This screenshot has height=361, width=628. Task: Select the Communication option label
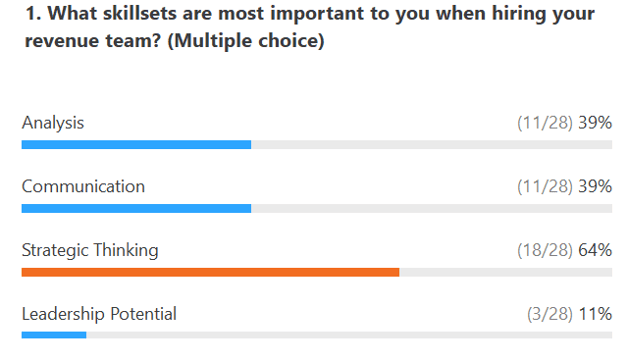(83, 186)
